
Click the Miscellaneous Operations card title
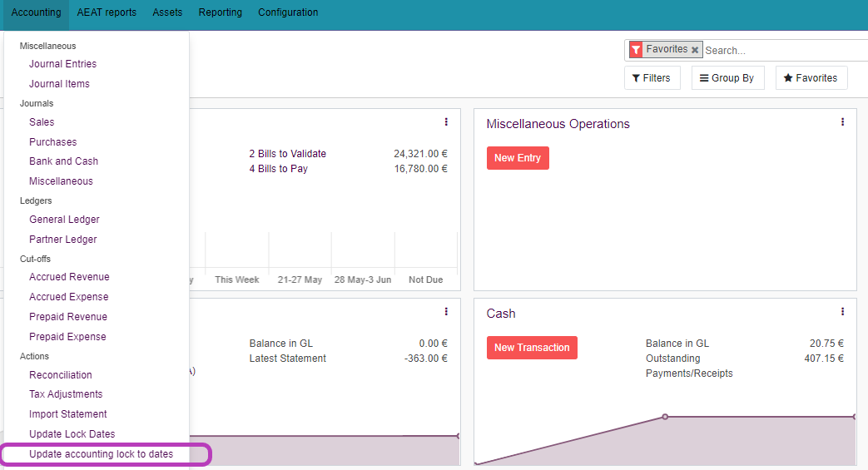pyautogui.click(x=558, y=124)
